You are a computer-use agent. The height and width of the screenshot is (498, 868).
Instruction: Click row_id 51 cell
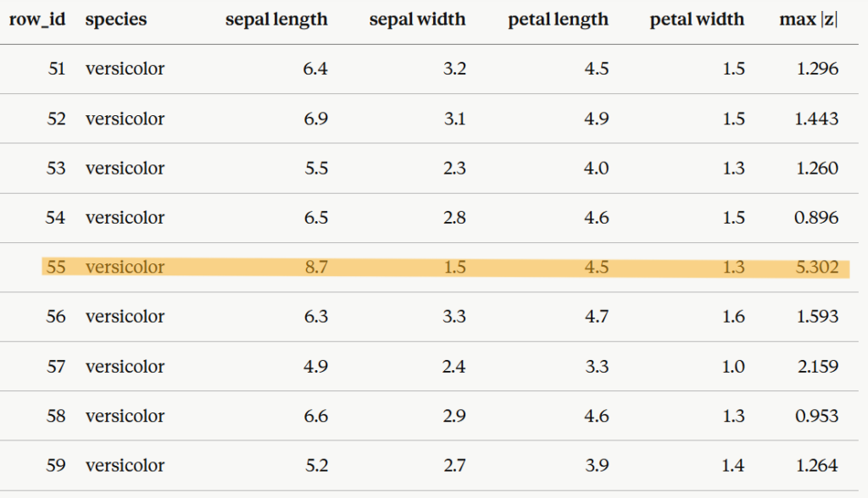(x=57, y=69)
